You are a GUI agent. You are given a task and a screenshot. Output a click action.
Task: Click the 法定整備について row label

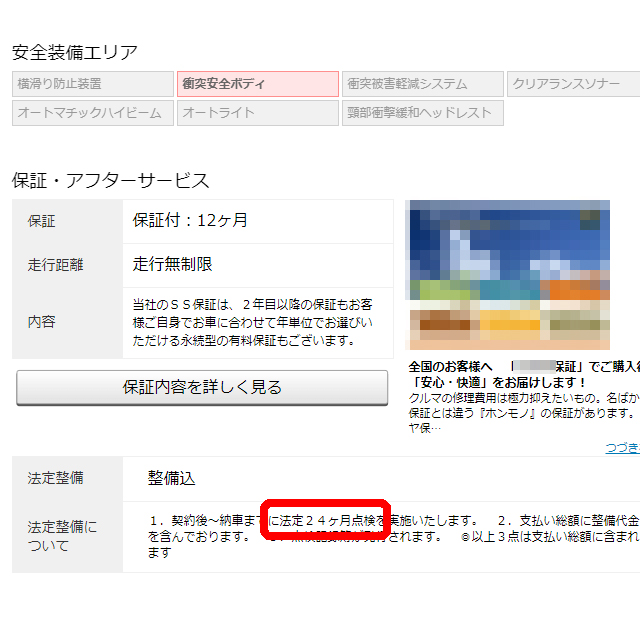point(62,536)
